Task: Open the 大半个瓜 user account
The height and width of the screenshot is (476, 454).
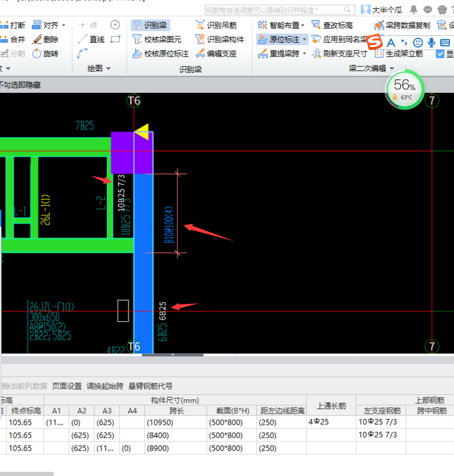Action: click(381, 10)
